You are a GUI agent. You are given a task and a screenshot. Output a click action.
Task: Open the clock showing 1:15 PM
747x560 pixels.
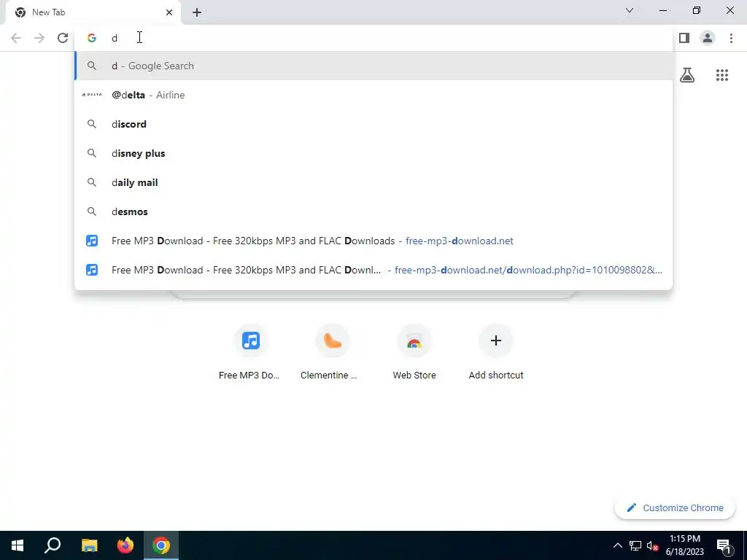tap(684, 545)
